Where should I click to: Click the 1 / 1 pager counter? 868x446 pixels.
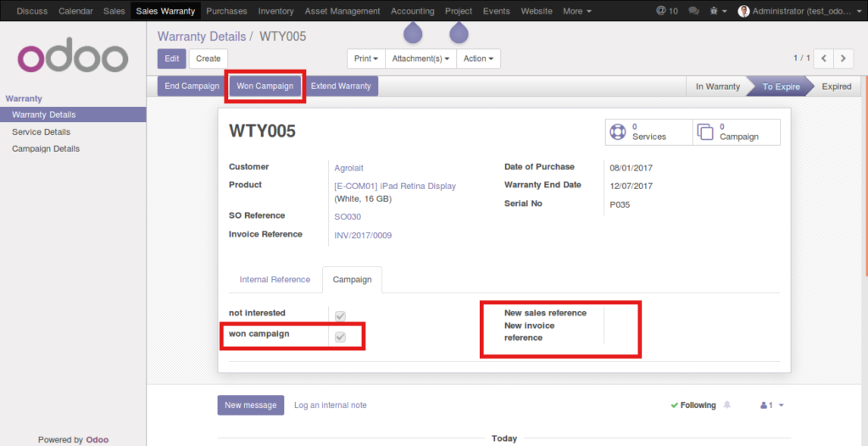click(802, 59)
